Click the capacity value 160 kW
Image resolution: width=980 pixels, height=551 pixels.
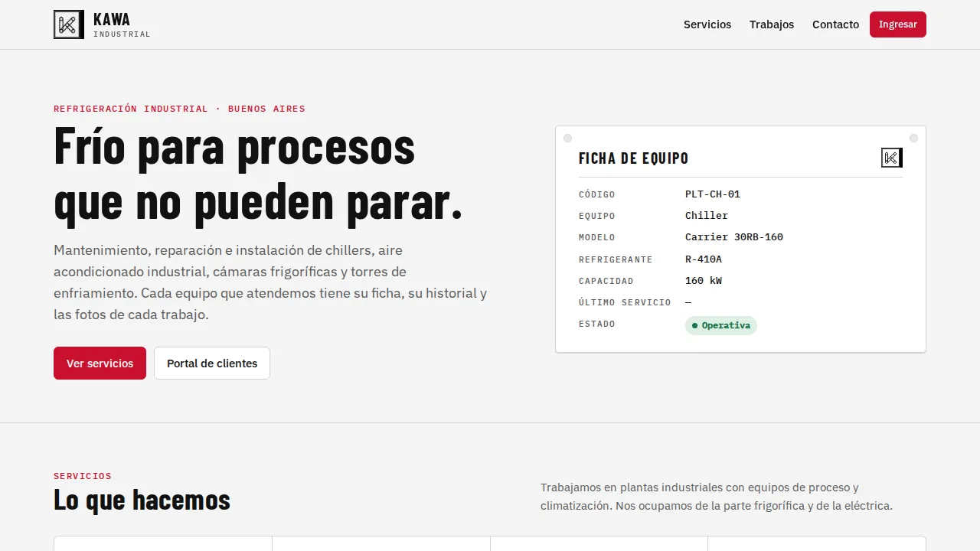click(704, 281)
